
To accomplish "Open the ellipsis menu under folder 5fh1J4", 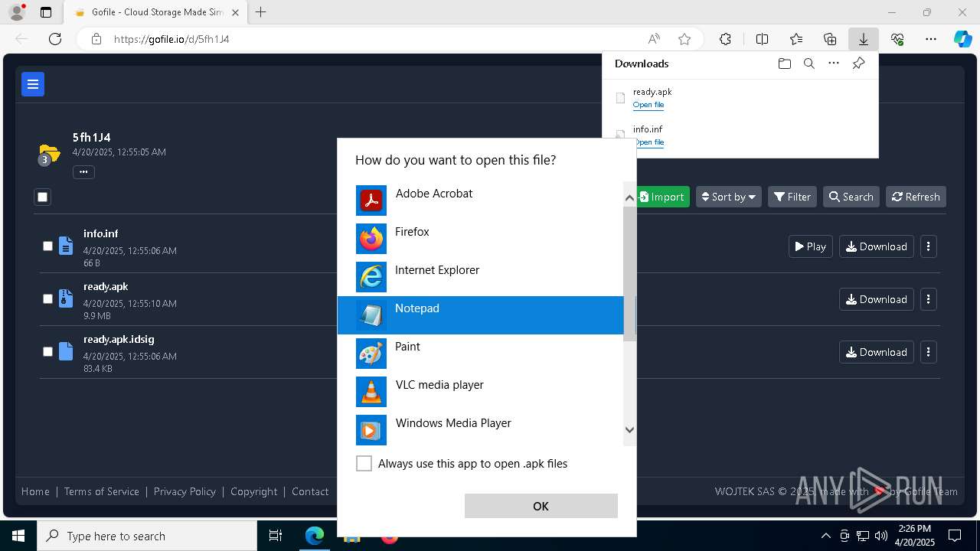I will (x=83, y=172).
